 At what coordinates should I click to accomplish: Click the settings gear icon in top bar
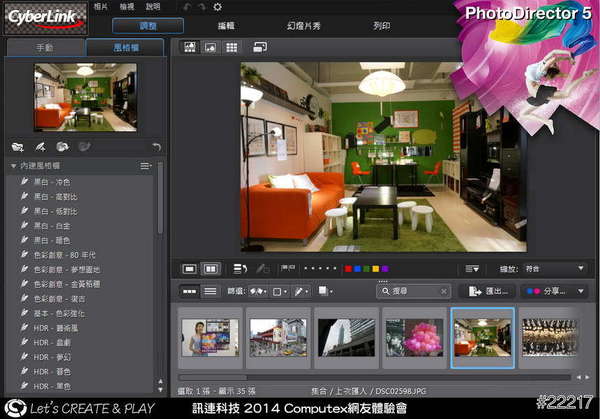pos(218,7)
